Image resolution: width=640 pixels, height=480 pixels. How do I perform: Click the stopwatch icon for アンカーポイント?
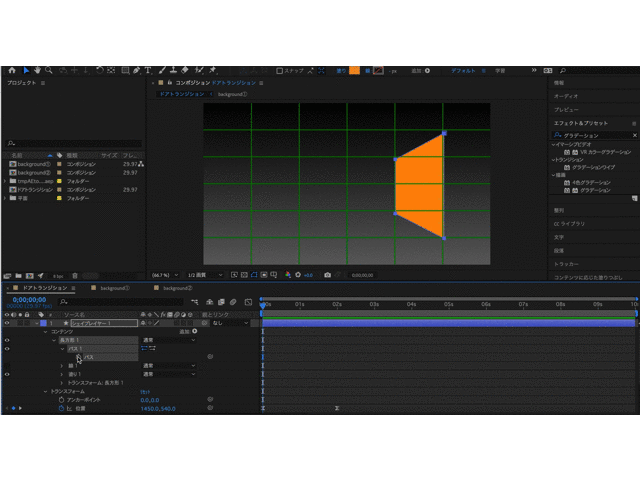[60, 399]
